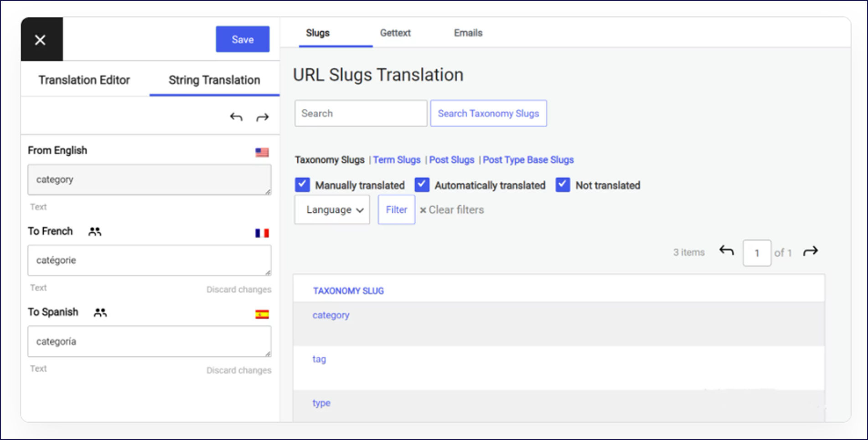Click the translators icon next to To Spanish

coord(100,312)
